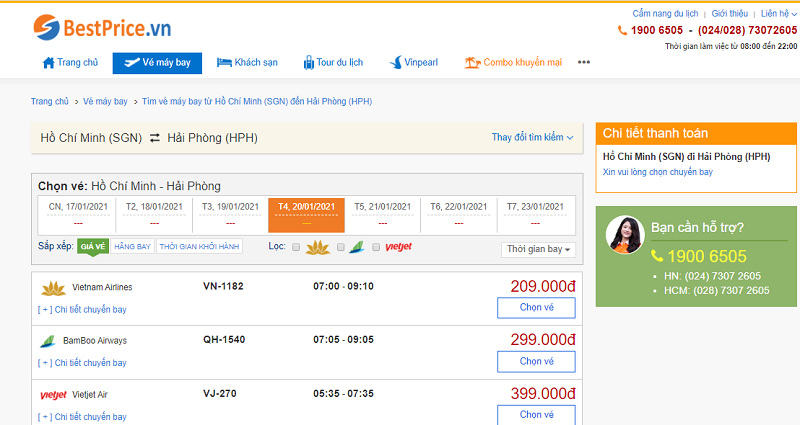Click header hotline number 1900 6505

tap(657, 31)
